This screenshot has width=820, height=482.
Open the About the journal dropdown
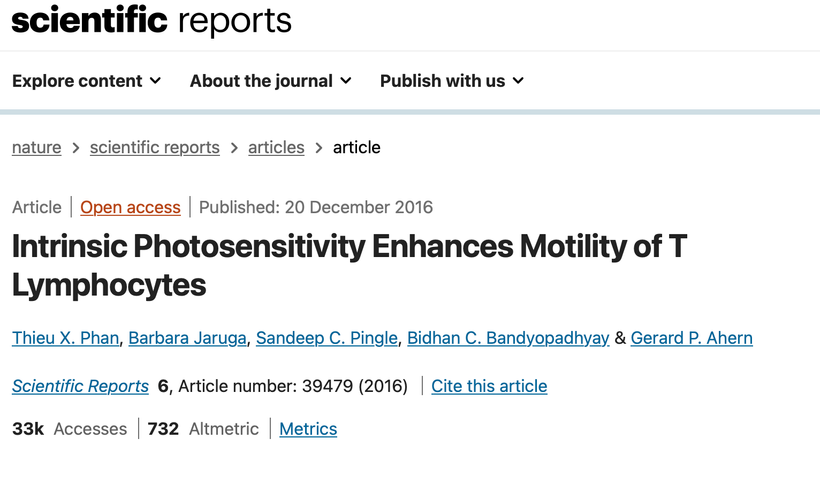coord(270,81)
